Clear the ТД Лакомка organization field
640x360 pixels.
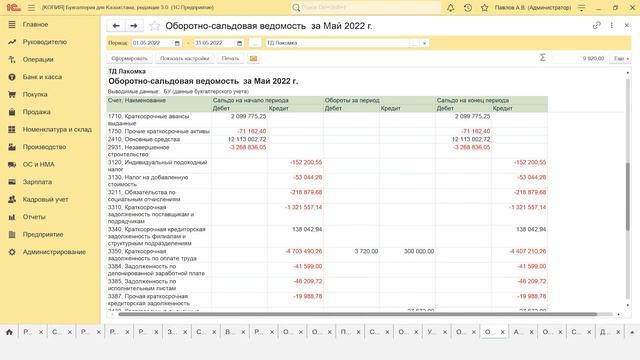point(424,43)
